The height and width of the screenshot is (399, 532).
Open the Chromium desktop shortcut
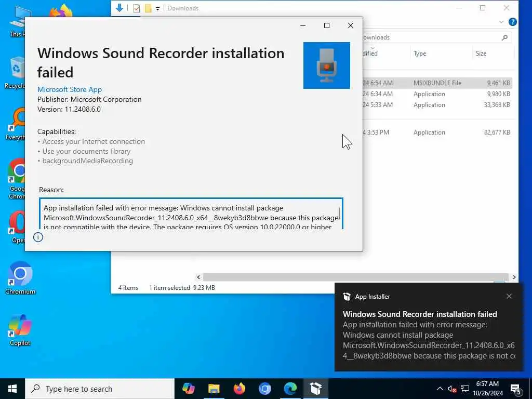20,278
